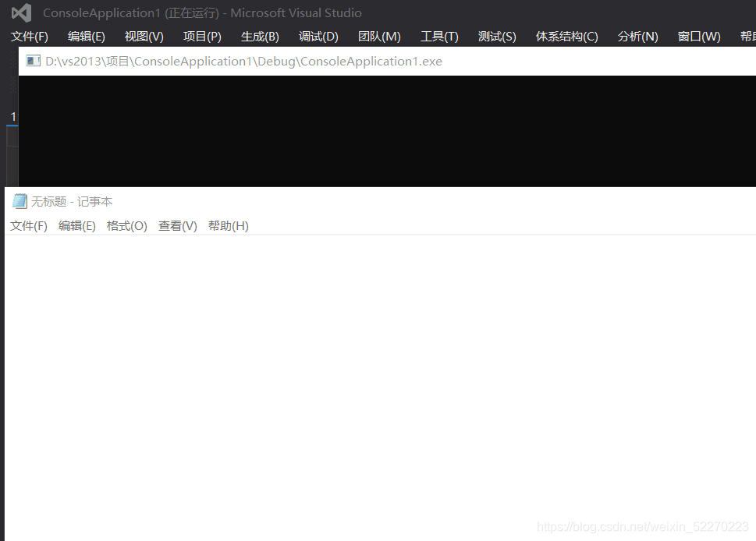Image resolution: width=756 pixels, height=541 pixels.
Task: Click the Notepad title 无标题 - 记事本
Action: (x=71, y=201)
